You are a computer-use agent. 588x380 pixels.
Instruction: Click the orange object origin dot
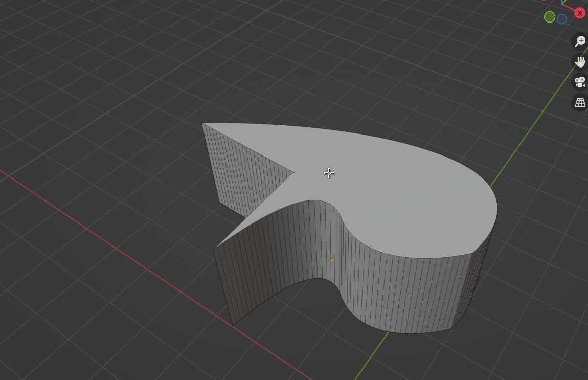click(x=332, y=260)
